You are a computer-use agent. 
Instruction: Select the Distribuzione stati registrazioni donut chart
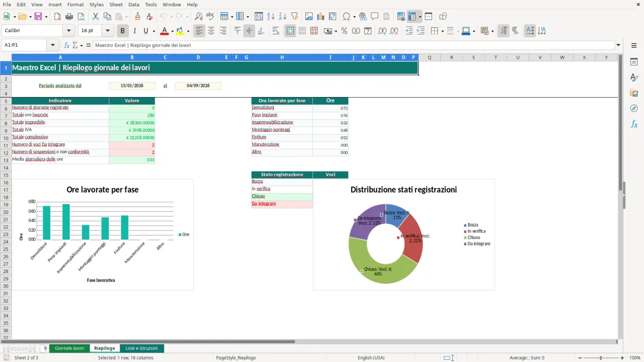(404, 235)
